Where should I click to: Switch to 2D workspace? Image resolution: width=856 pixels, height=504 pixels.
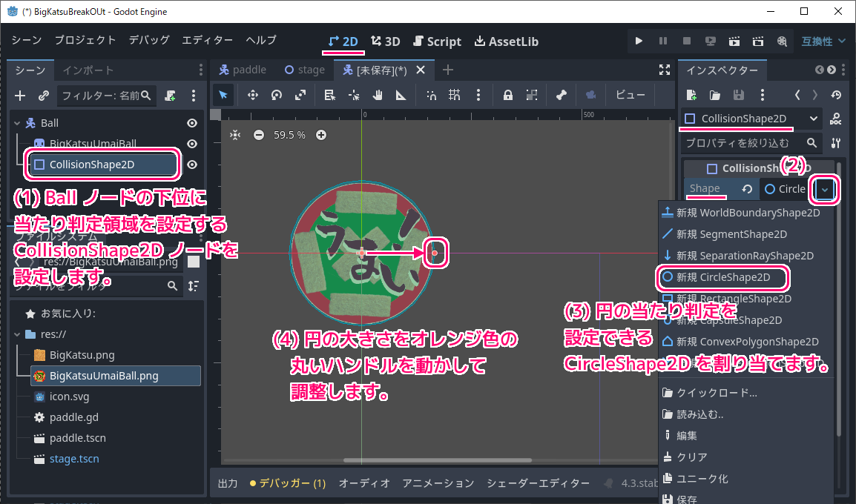coord(343,42)
